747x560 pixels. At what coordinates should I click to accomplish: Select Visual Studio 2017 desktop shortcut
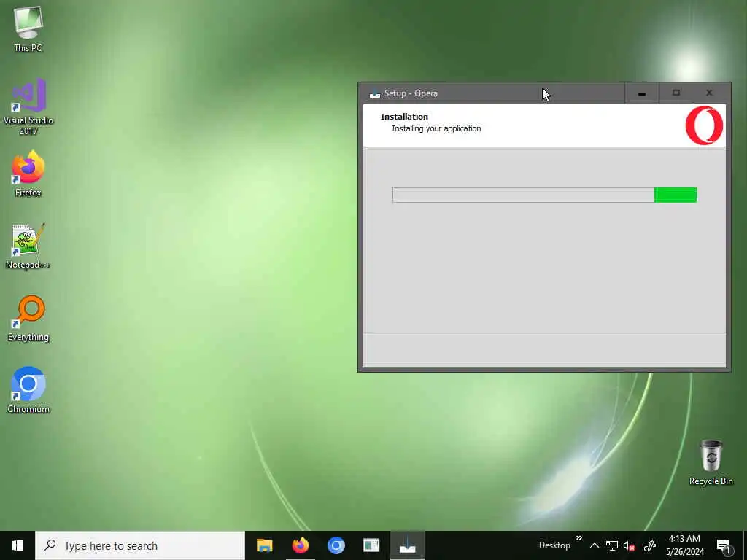coord(28,106)
